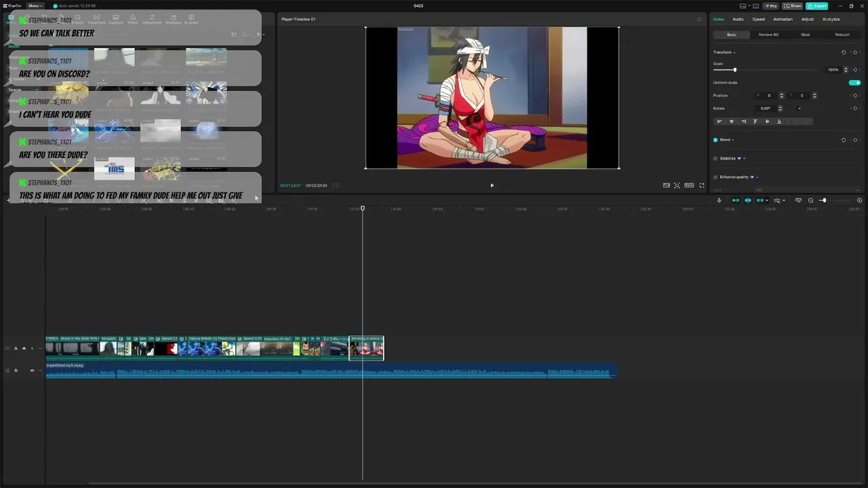Hide the video track with eye icon

point(24,348)
